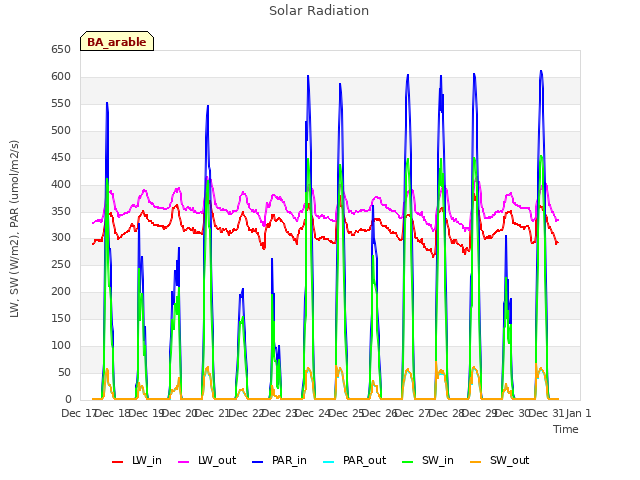Click the Jan 1 x-axis date label
This screenshot has width=640, height=480.
[x=578, y=413]
